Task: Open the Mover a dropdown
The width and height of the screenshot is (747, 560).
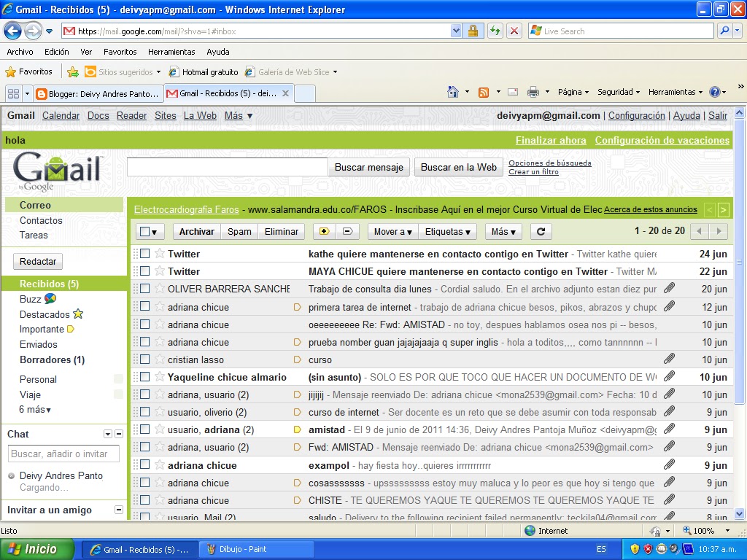Action: pos(392,231)
